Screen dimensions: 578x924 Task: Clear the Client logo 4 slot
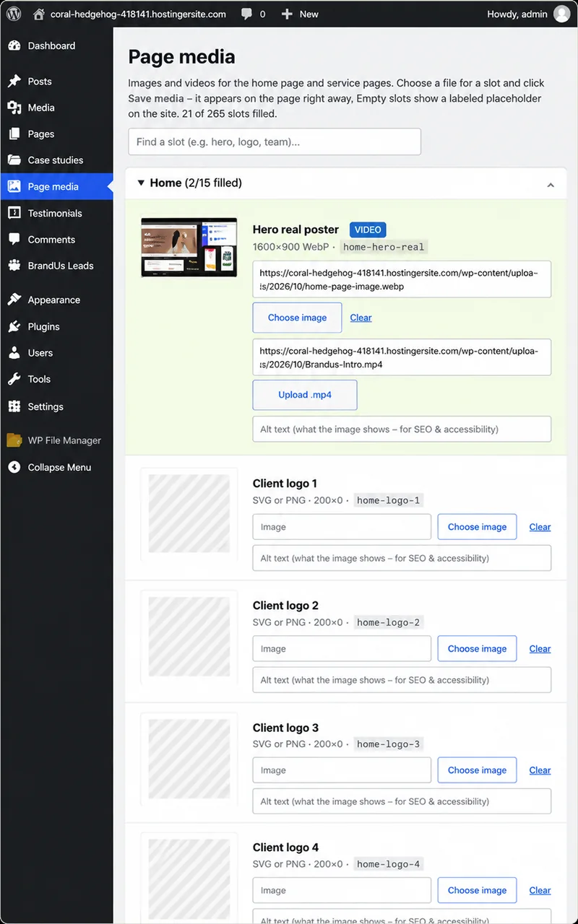click(540, 890)
